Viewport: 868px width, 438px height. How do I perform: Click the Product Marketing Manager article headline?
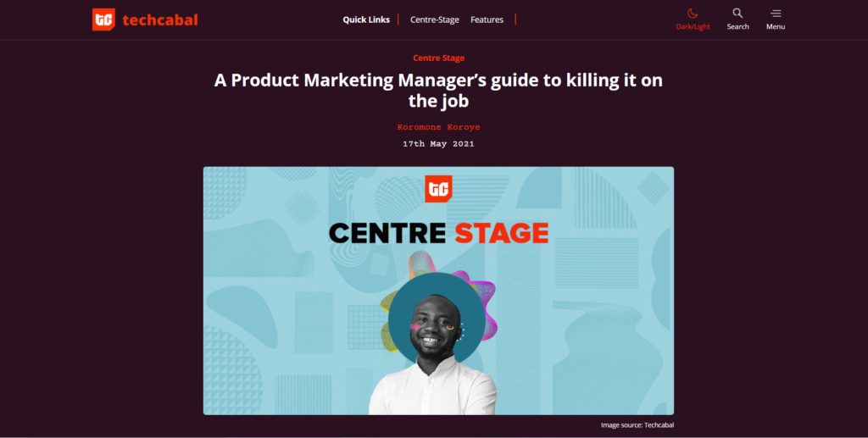coord(438,91)
